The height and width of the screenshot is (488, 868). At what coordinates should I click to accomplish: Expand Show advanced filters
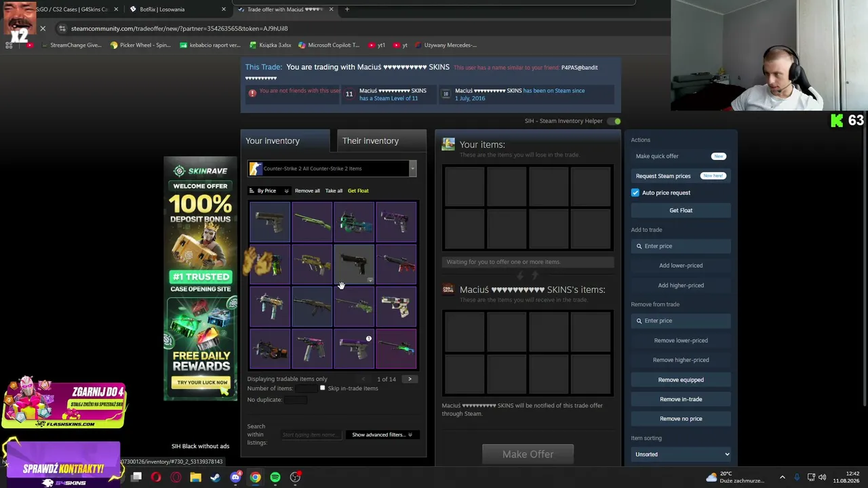point(382,434)
